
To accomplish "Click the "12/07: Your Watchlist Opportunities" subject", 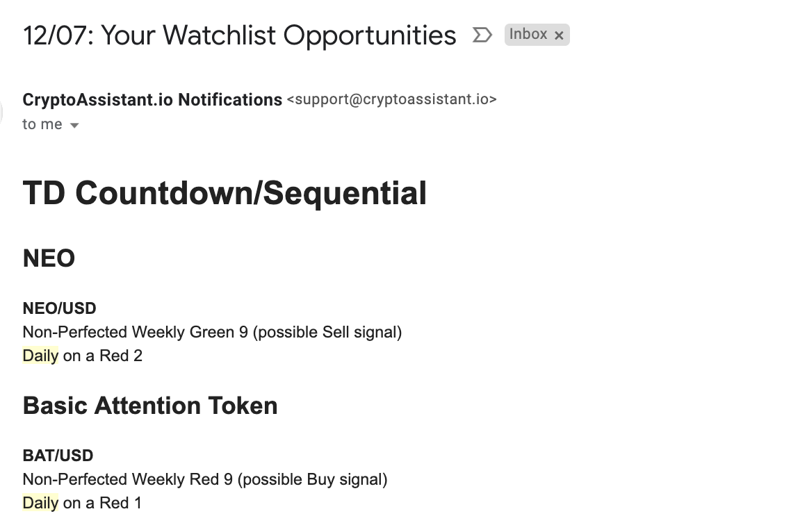I will coord(240,35).
